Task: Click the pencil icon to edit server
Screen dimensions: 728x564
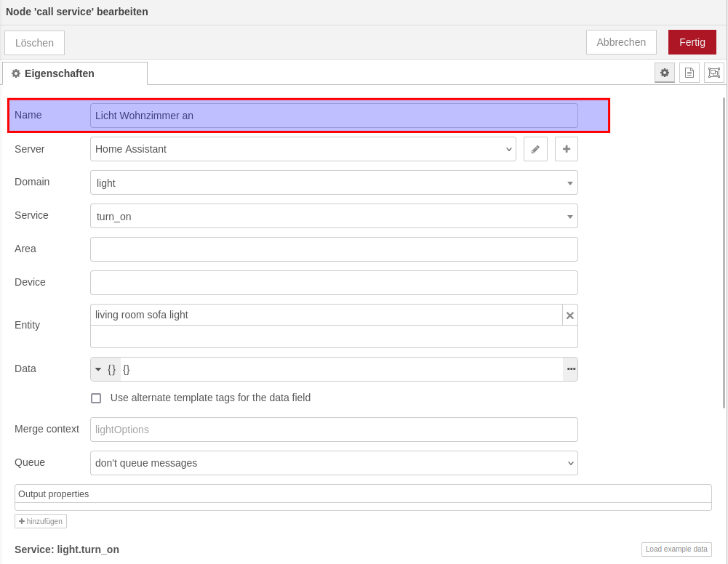Action: tap(535, 149)
